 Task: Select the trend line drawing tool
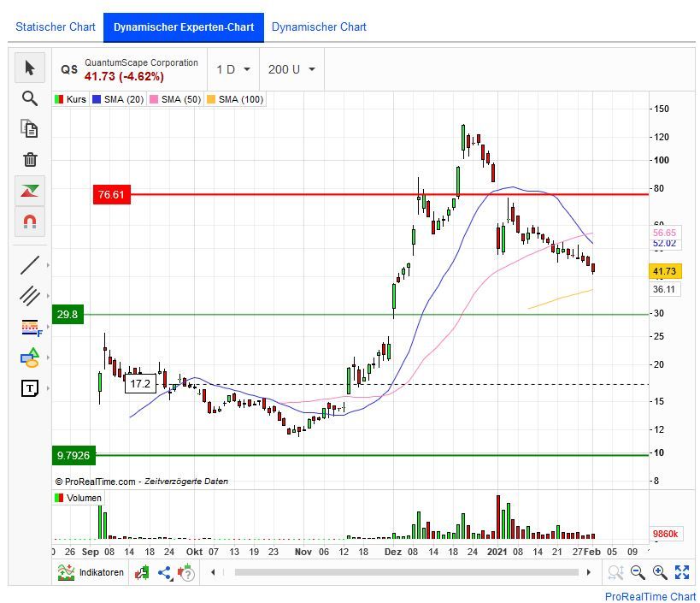pyautogui.click(x=30, y=265)
